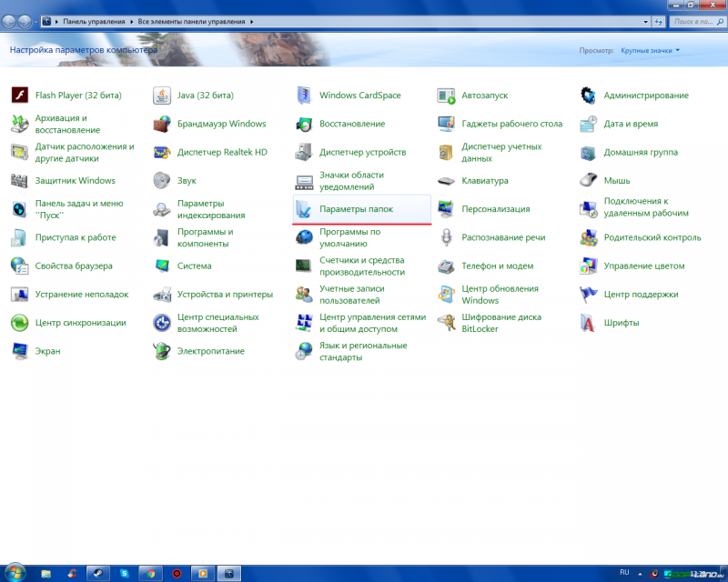Open the Дата и время calendar icon
This screenshot has height=582, width=728.
(588, 124)
